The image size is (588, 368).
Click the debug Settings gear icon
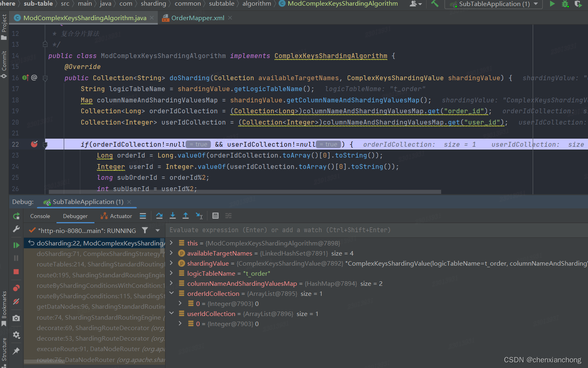pyautogui.click(x=16, y=335)
